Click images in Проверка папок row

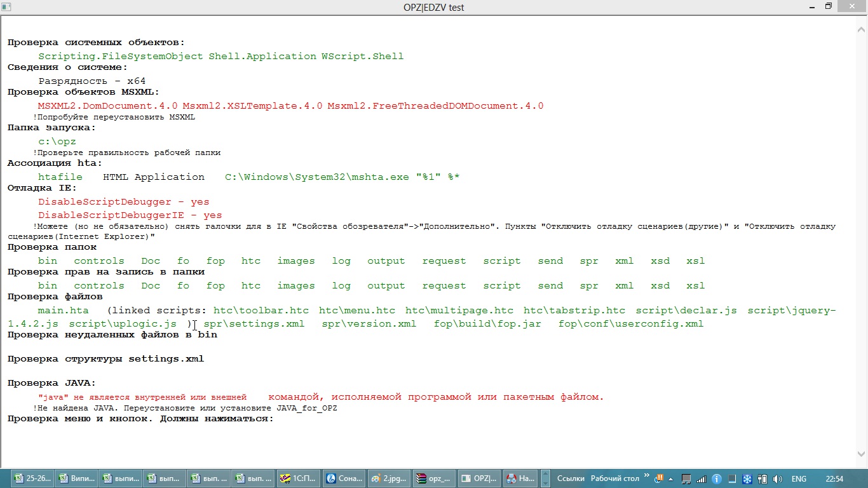tap(296, 261)
